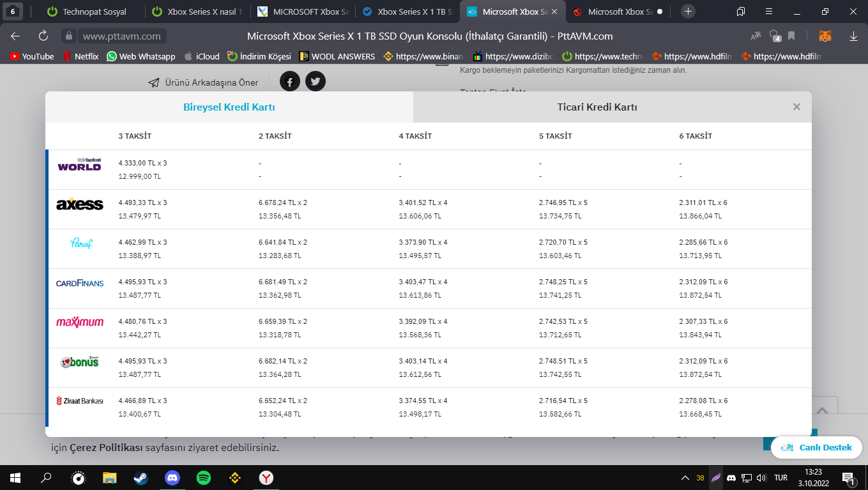
Task: Switch to Ticari Kredi Kartı tab
Action: [x=597, y=107]
